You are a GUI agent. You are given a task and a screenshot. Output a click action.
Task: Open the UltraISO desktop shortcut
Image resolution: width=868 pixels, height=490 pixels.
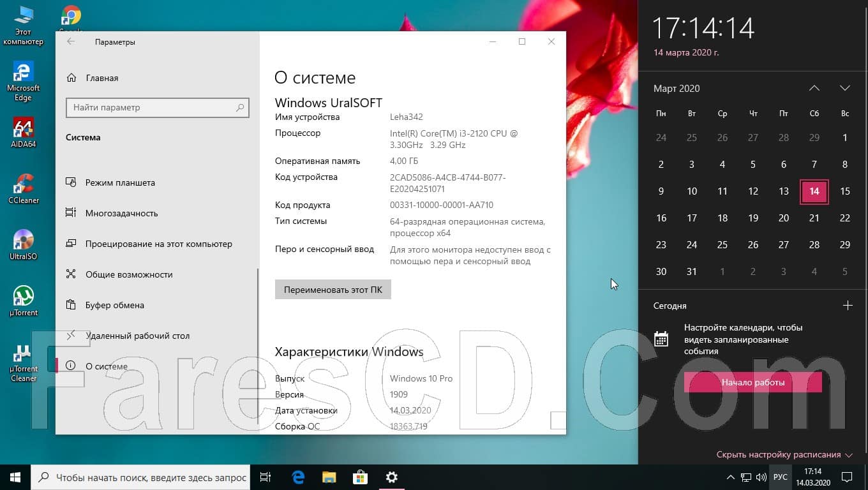point(23,245)
